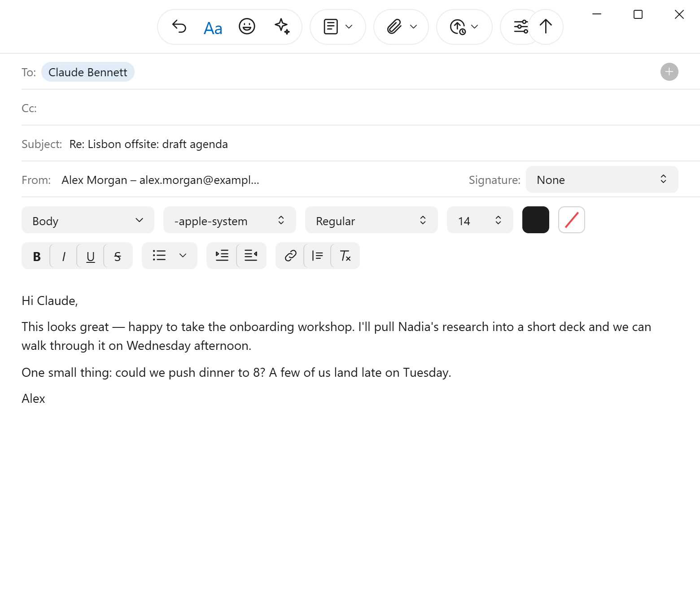
Task: Click the 'Hi Claude,' greeting line
Action: [x=50, y=301]
